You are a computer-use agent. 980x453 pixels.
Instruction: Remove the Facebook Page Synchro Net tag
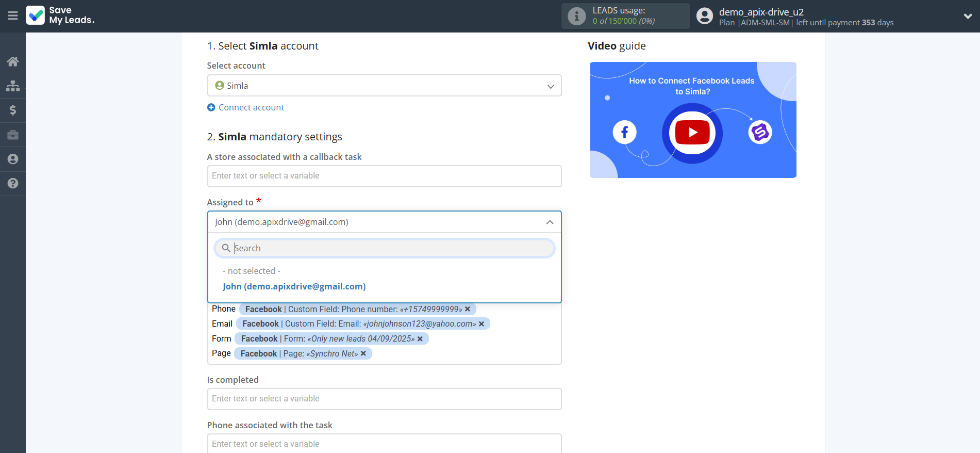(x=363, y=353)
